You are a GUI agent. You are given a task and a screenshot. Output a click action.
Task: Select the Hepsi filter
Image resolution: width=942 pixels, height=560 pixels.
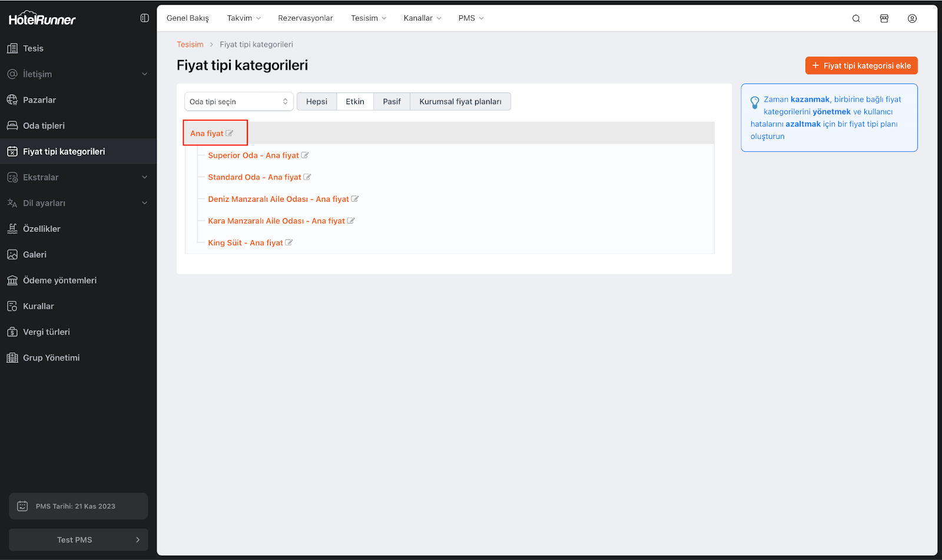click(x=316, y=102)
